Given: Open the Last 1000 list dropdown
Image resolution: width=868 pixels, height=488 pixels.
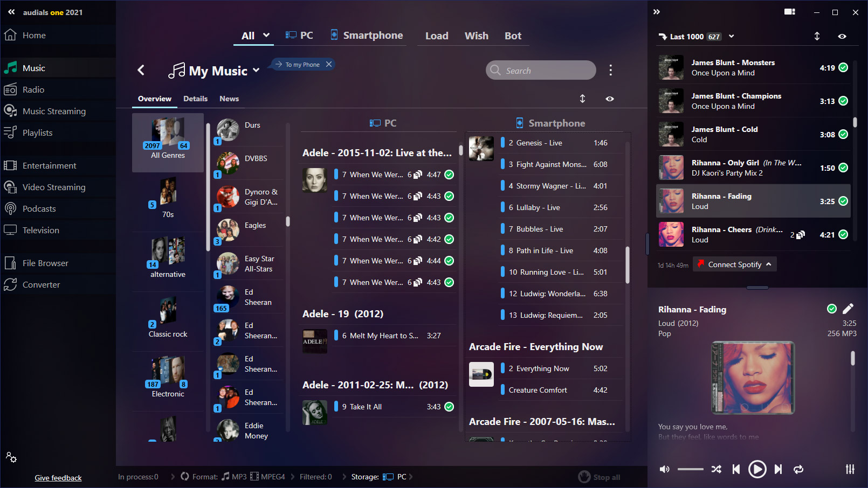Looking at the screenshot, I should coord(732,37).
